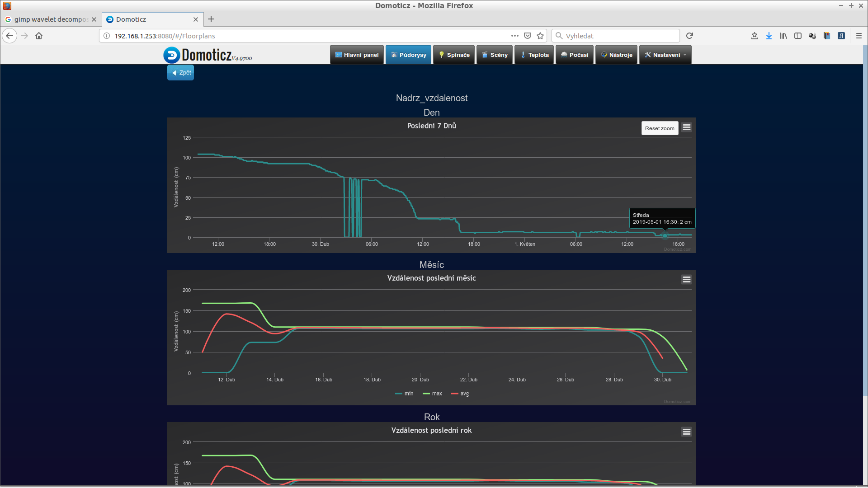Open the Domoticz logo home link

[x=207, y=55]
